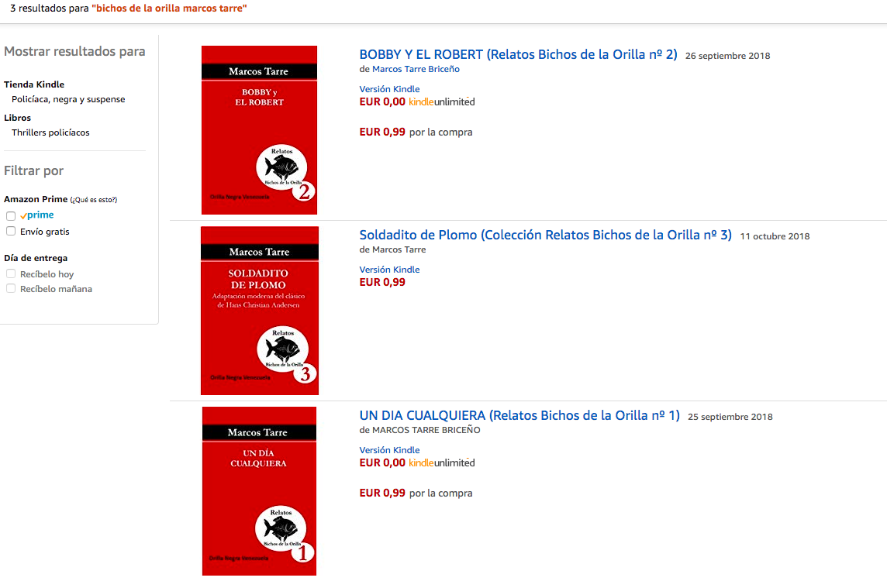
Task: Open the BOBBY Y EL ROBERT title link
Action: point(518,54)
